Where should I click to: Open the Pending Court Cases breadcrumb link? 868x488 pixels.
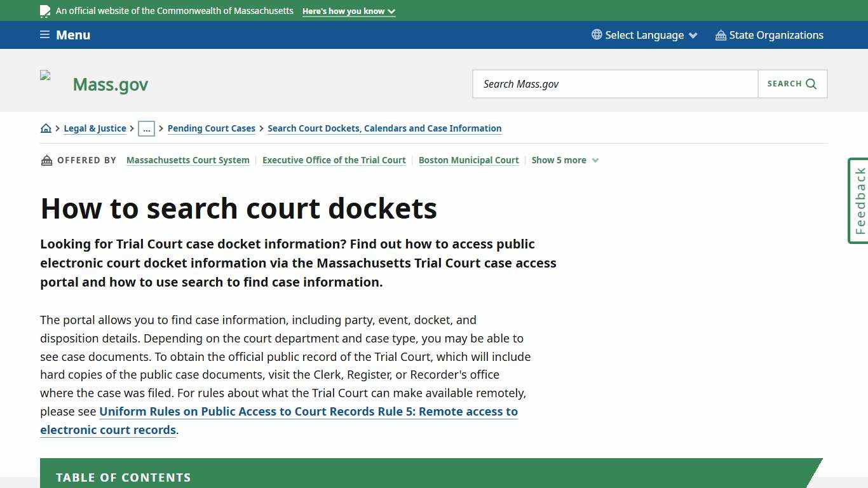click(211, 128)
